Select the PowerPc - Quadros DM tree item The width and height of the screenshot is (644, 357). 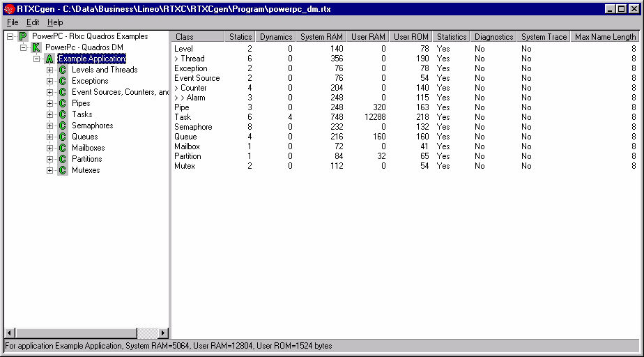coord(84,47)
